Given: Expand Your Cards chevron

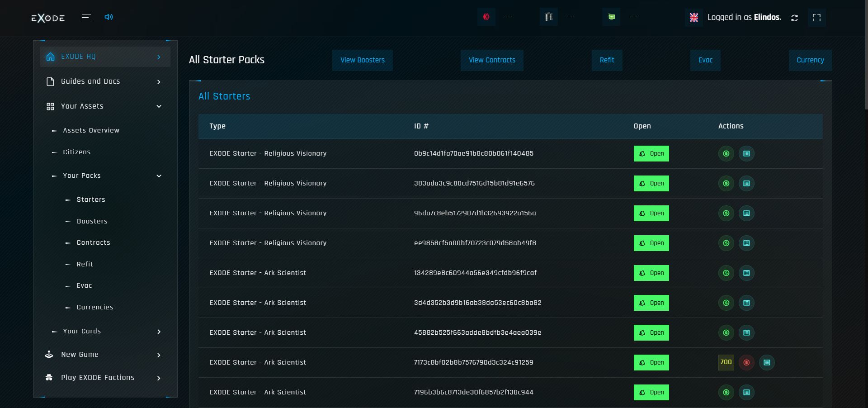Looking at the screenshot, I should [159, 332].
